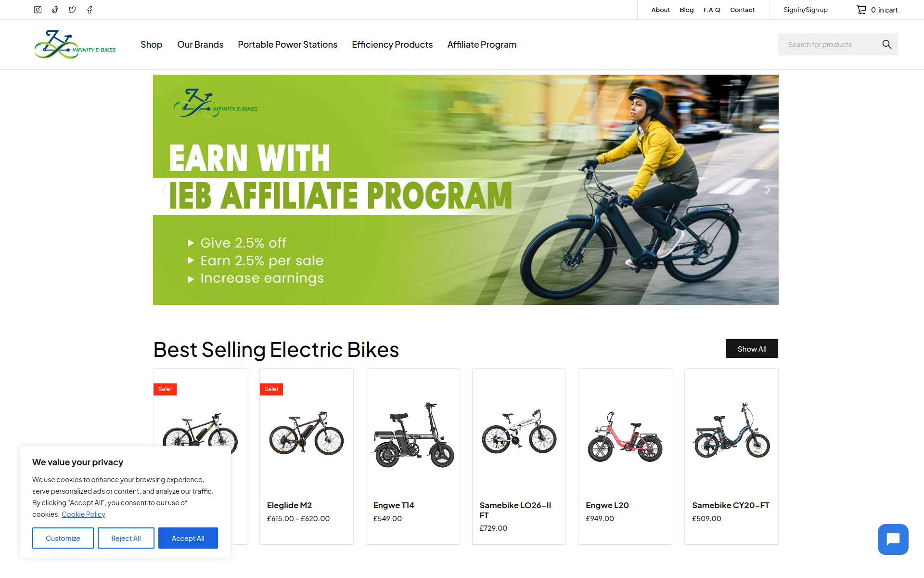Open the Instagram social icon
The image size is (924, 578).
coord(38,10)
